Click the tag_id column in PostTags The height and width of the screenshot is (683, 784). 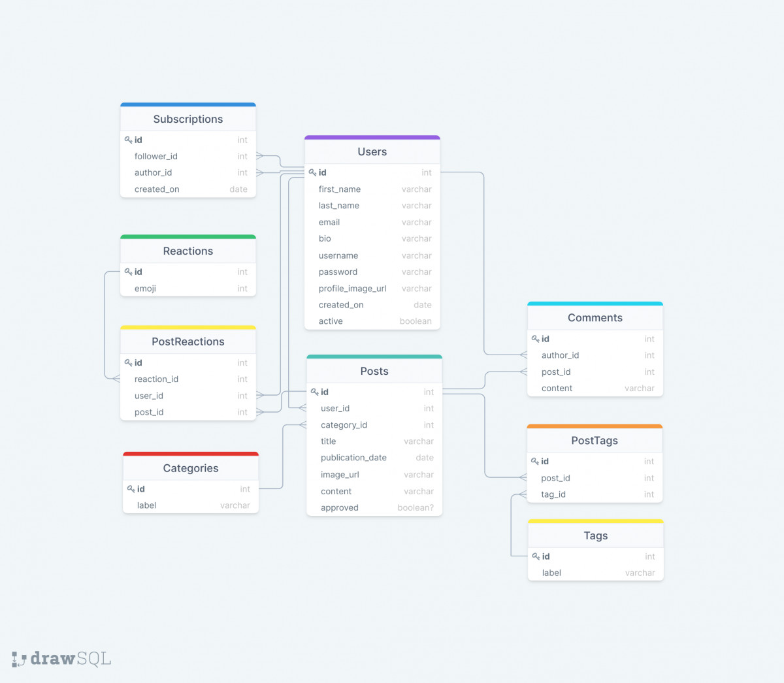[595, 494]
